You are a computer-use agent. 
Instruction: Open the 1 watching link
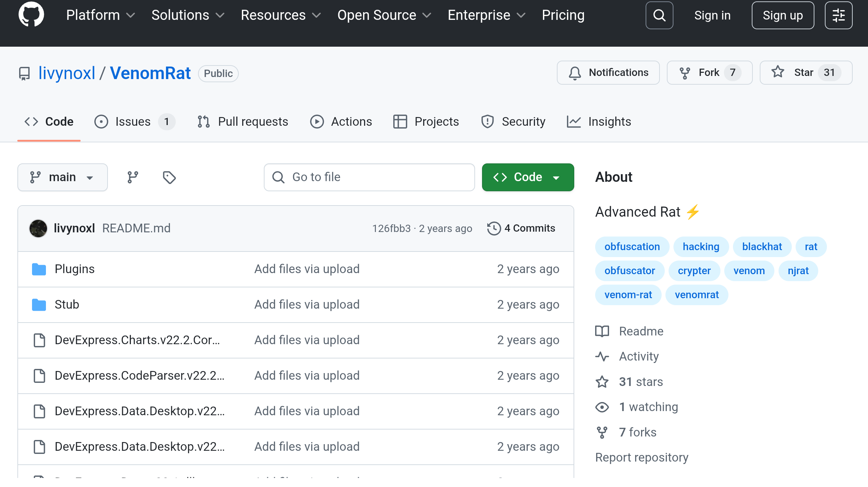point(648,407)
